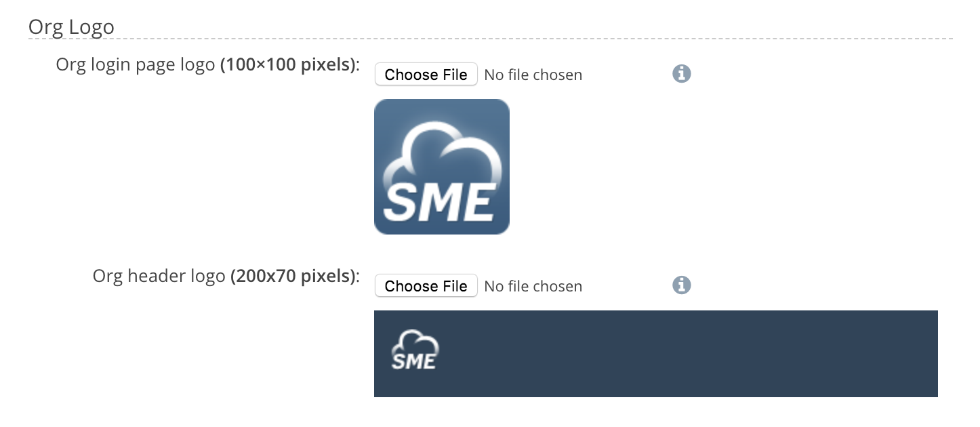980x427 pixels.
Task: Click 'No file chosen' next to header logo chooser
Action: tap(533, 286)
